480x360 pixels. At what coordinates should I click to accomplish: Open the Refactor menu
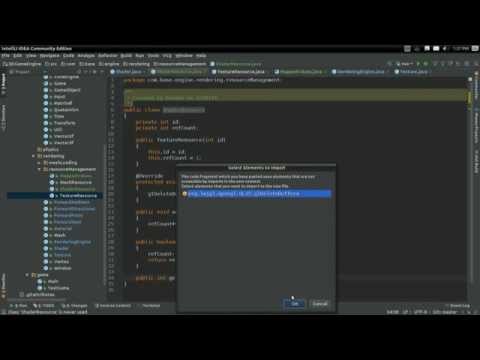click(107, 56)
